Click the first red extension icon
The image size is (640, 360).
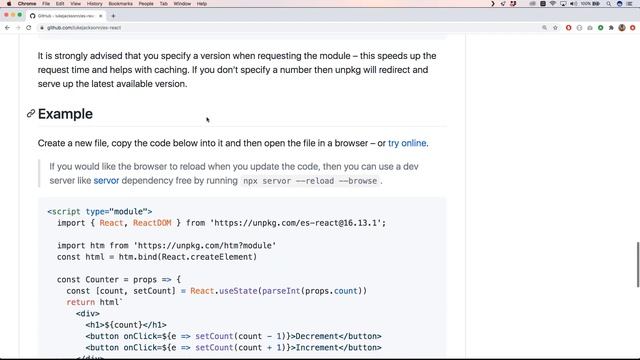click(x=569, y=28)
